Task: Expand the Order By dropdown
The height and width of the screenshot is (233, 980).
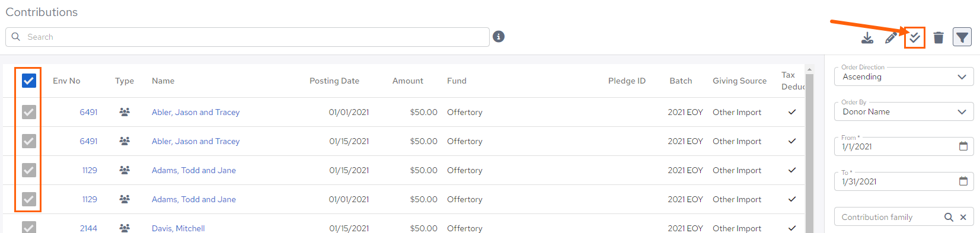Action: pyautogui.click(x=904, y=111)
